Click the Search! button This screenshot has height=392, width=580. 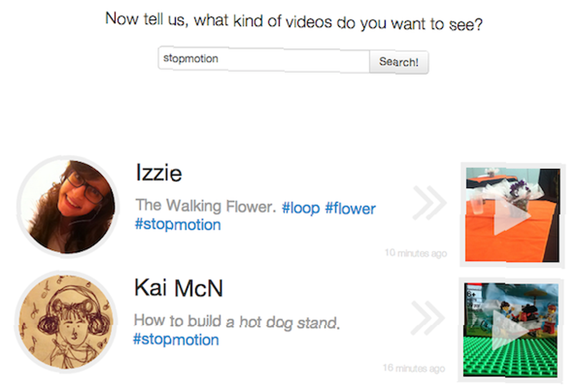pyautogui.click(x=399, y=62)
